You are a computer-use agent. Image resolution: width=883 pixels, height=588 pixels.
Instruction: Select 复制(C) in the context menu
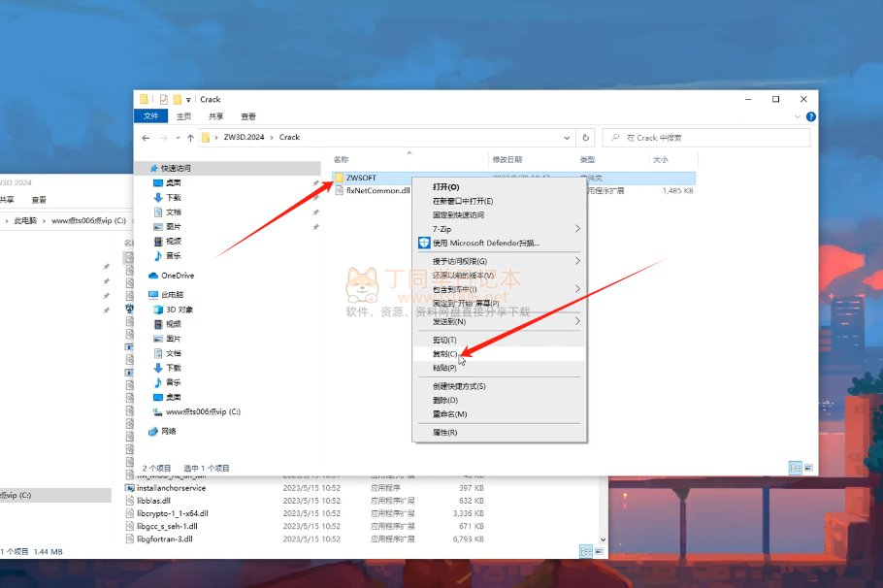[x=445, y=354]
